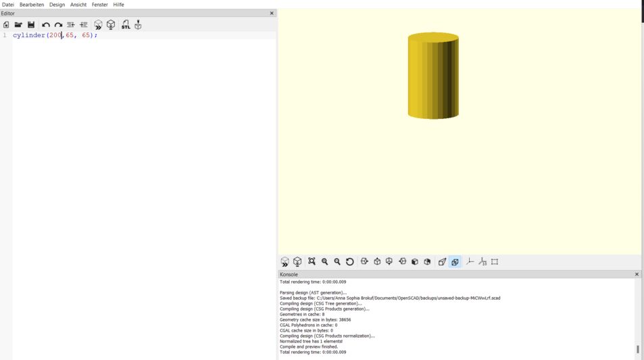The image size is (644, 360).
Task: Run Preview from the editor toolbar
Action: coord(98,25)
